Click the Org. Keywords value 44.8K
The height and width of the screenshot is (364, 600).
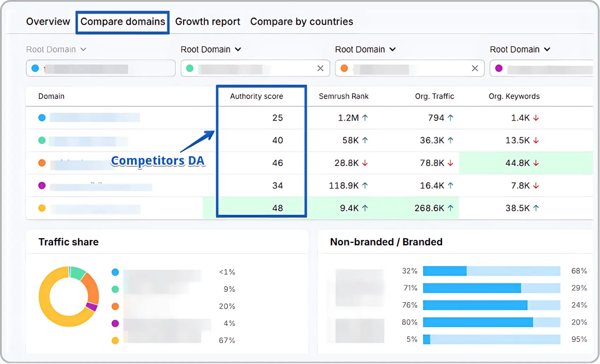coord(518,163)
